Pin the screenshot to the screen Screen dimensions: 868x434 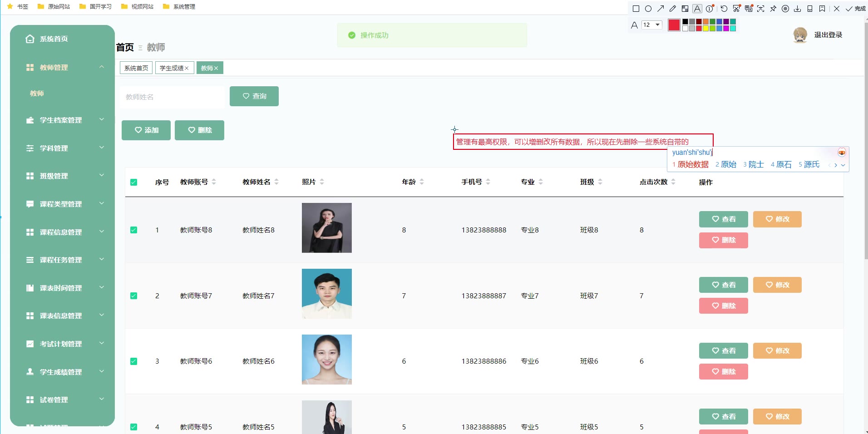(773, 9)
